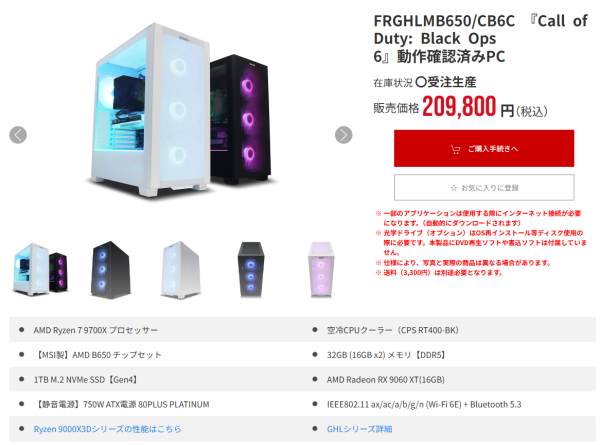600x445 pixels.
Task: Click the previous image arrow on carousel
Action: (x=18, y=135)
